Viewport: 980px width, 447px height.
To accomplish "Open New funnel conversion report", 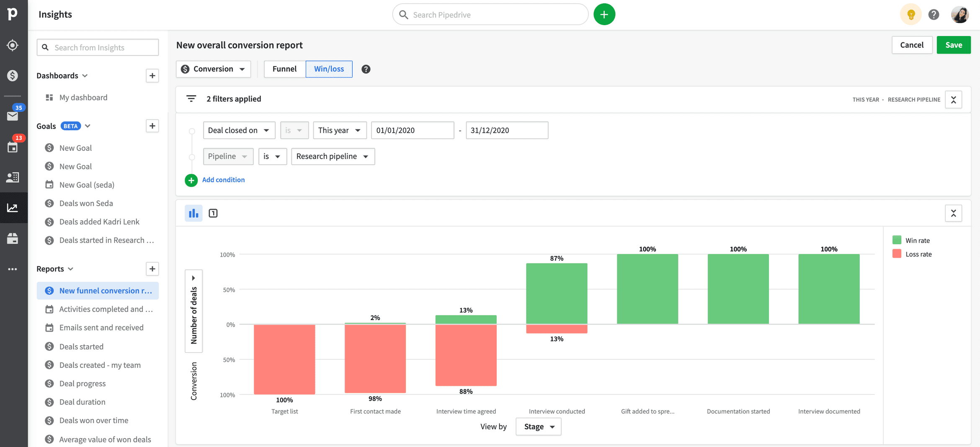I will pyautogui.click(x=98, y=291).
